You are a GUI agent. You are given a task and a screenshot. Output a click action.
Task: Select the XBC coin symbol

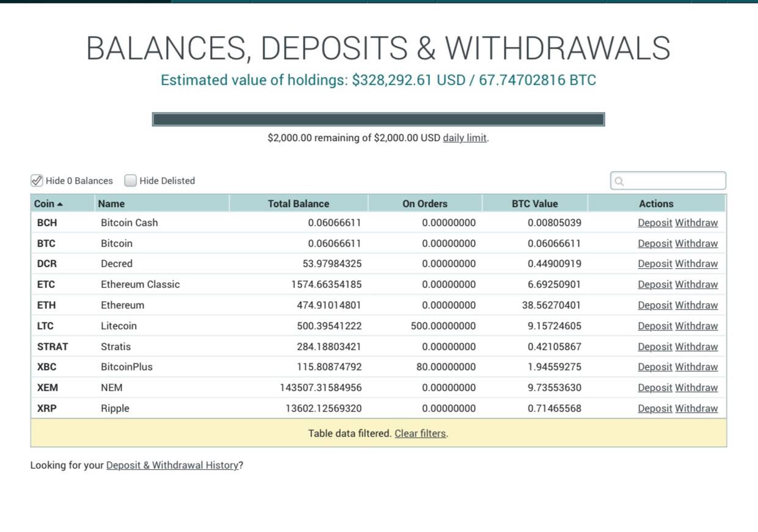coord(46,366)
